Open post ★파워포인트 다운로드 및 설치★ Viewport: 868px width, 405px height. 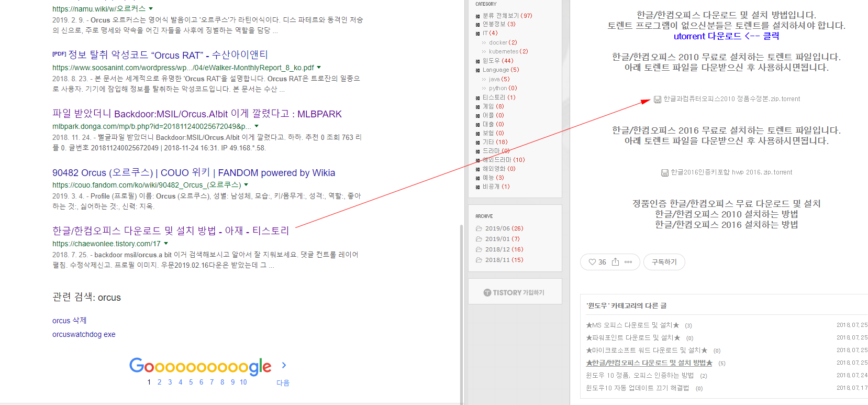click(x=633, y=338)
